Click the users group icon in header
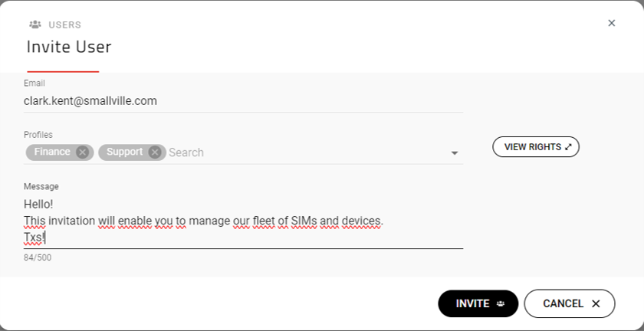Viewport: 644px width, 331px height. (x=35, y=25)
